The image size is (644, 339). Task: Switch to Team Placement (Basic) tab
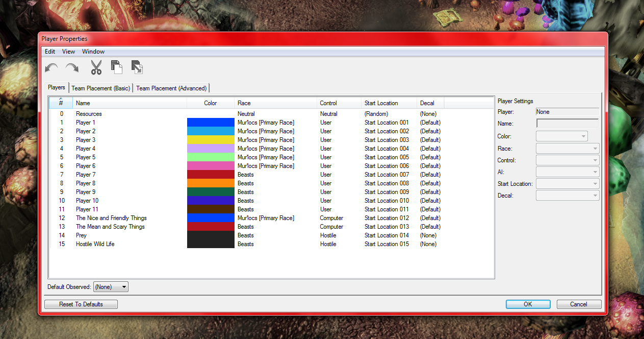pos(101,88)
